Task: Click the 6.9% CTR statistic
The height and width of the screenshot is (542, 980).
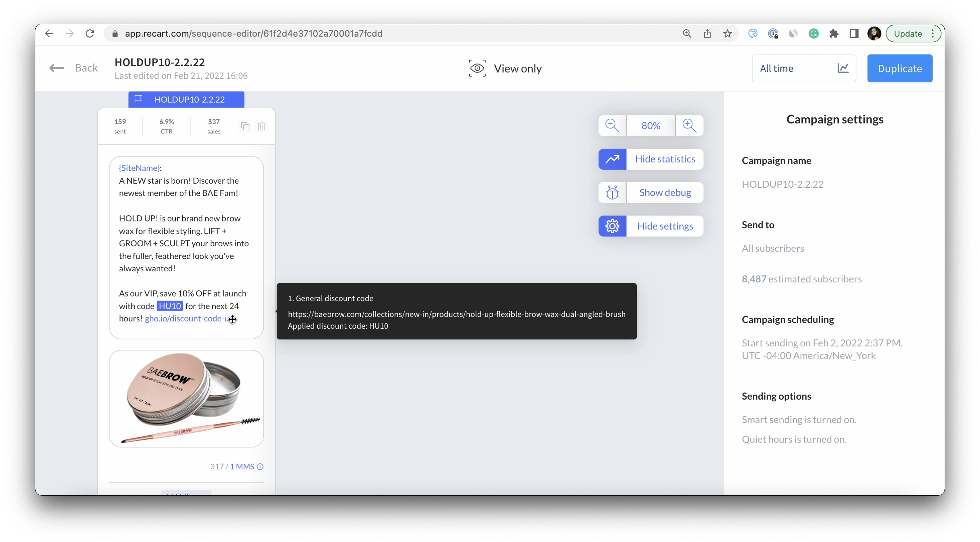Action: click(x=167, y=126)
